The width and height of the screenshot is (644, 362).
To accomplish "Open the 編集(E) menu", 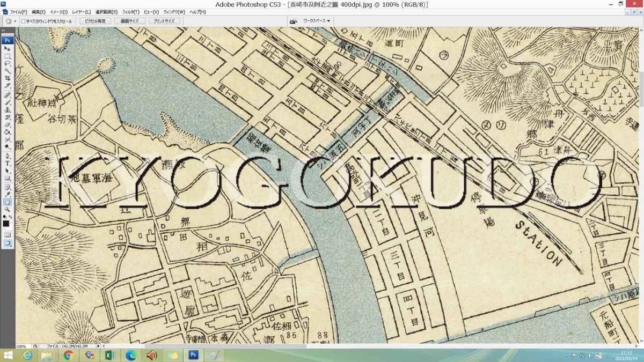I will click(38, 12).
